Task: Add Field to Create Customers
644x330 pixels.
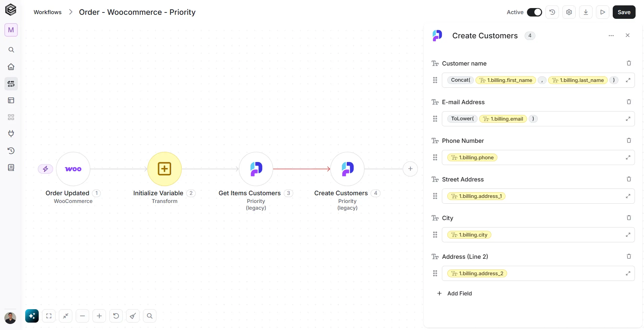Action: pyautogui.click(x=454, y=293)
